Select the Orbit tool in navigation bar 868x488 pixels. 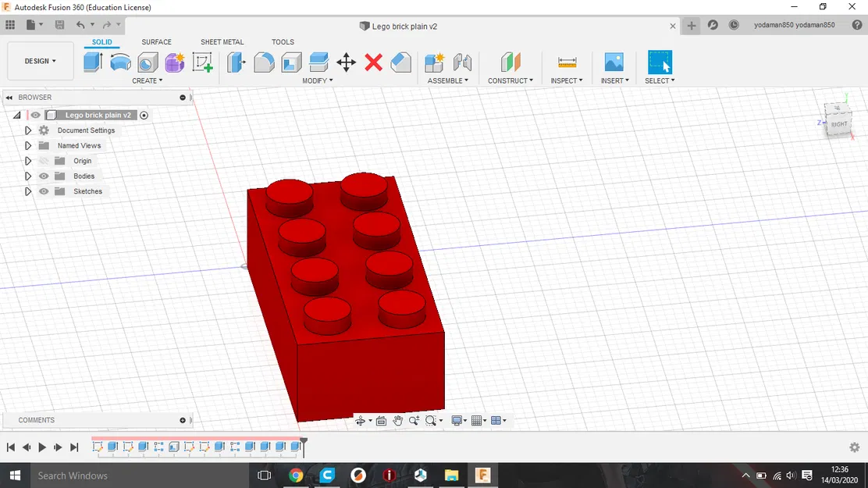[x=361, y=420]
